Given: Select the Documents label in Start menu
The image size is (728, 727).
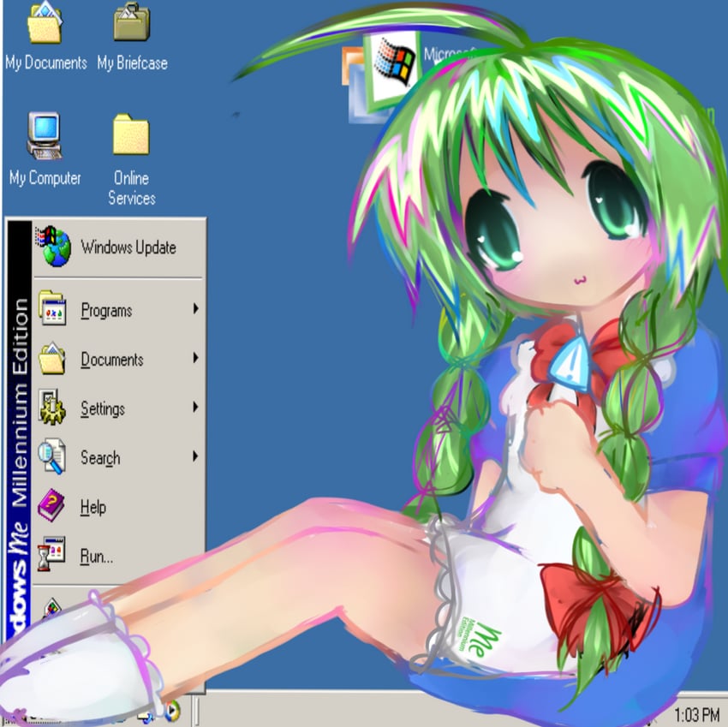Looking at the screenshot, I should [x=111, y=360].
